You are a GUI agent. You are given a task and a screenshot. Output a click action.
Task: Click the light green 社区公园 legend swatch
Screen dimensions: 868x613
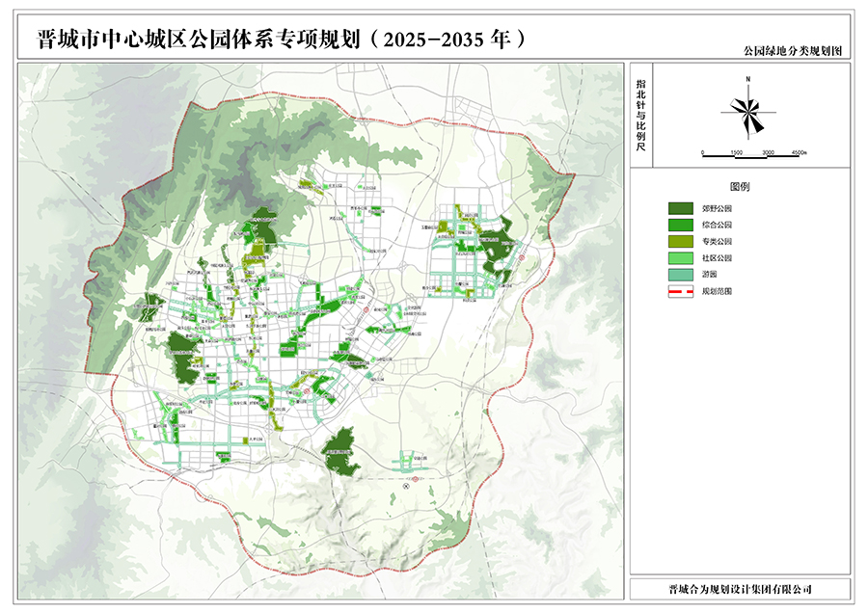(x=681, y=257)
